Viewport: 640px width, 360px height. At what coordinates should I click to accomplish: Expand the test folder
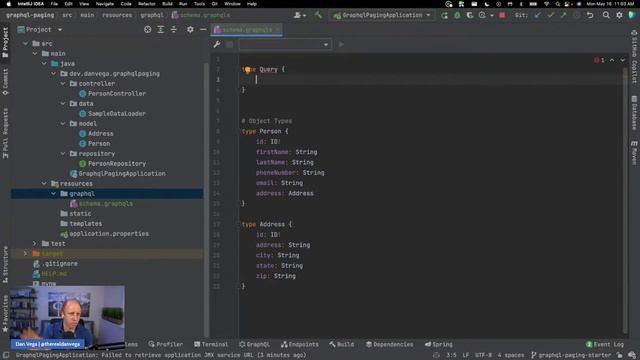[x=35, y=243]
